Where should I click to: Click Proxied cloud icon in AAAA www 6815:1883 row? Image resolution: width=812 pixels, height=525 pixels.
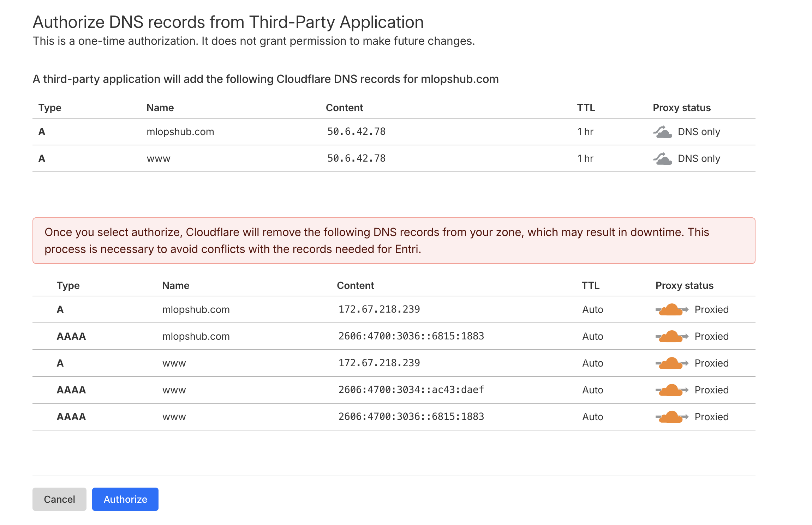point(672,417)
